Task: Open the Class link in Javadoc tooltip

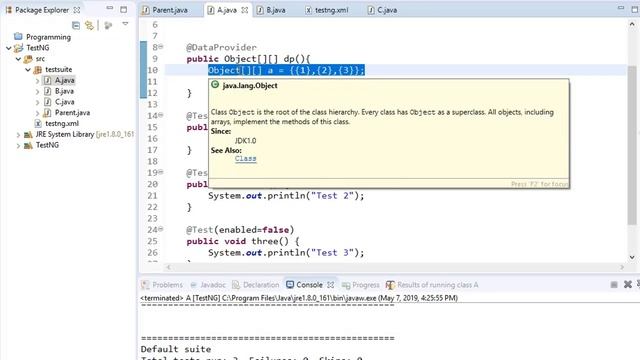Action: [245, 158]
